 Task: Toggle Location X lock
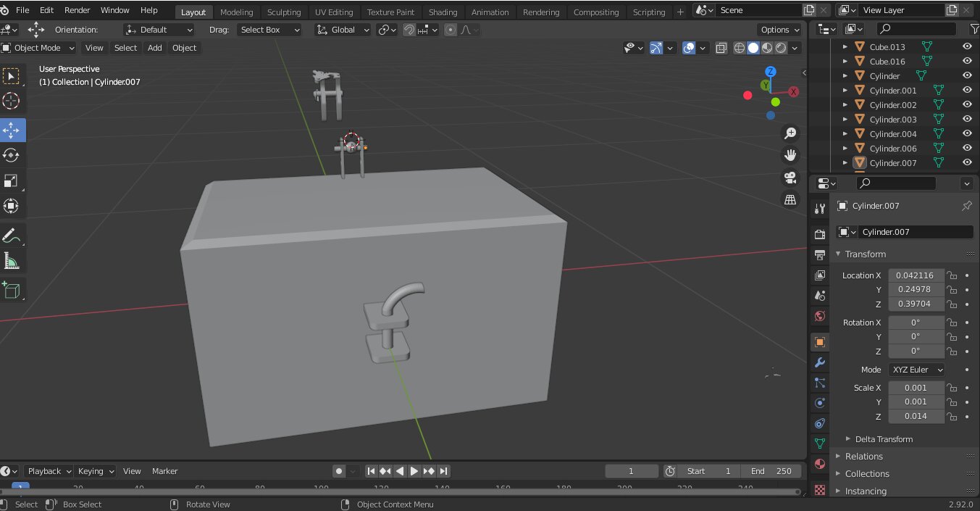[x=952, y=275]
